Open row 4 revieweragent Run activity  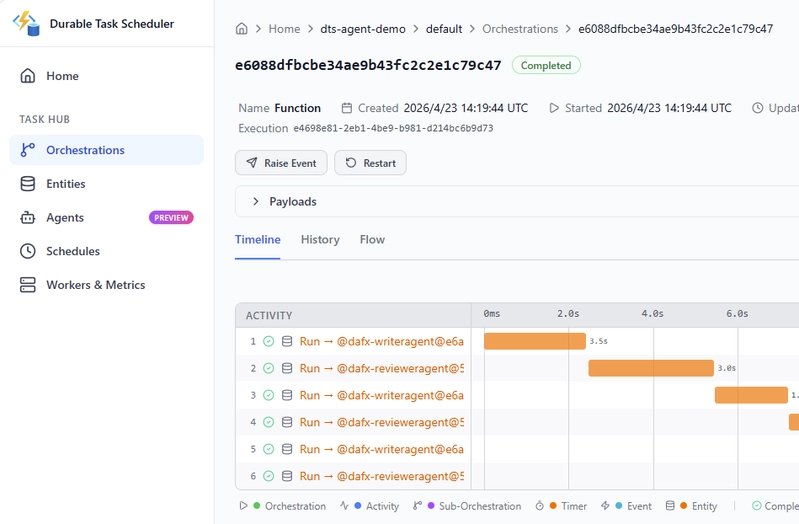382,422
